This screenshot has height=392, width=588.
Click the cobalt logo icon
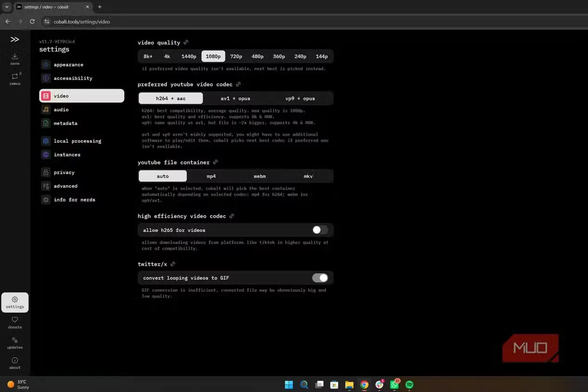coord(15,39)
